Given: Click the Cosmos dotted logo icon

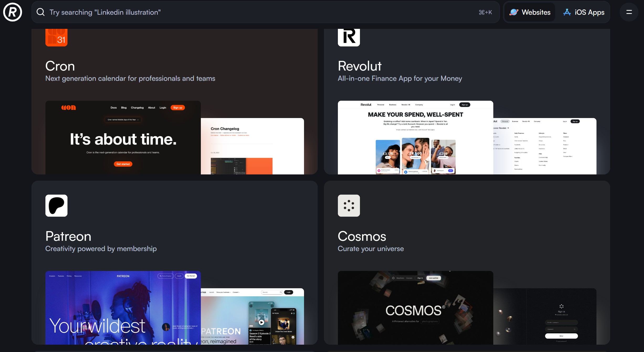Looking at the screenshot, I should pyautogui.click(x=349, y=205).
